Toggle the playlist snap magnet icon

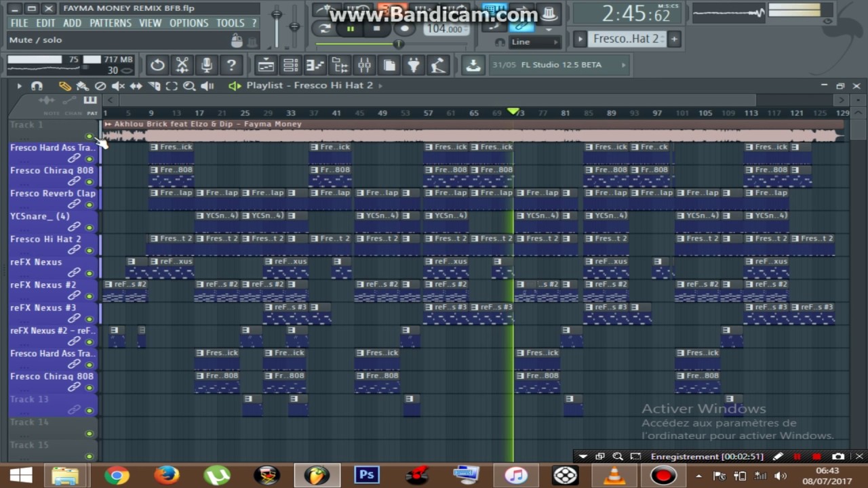tap(37, 86)
